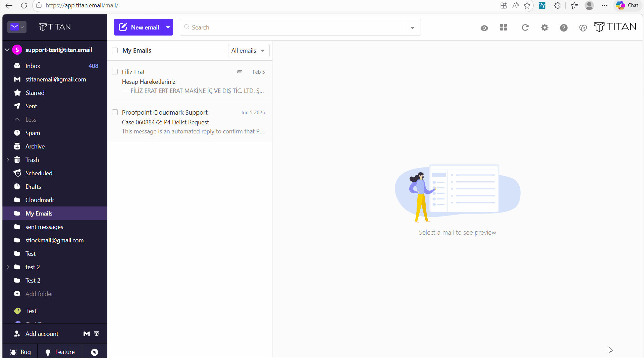Click the Titan icon beside Add account
Screen dimensions: 644x358
97,334
